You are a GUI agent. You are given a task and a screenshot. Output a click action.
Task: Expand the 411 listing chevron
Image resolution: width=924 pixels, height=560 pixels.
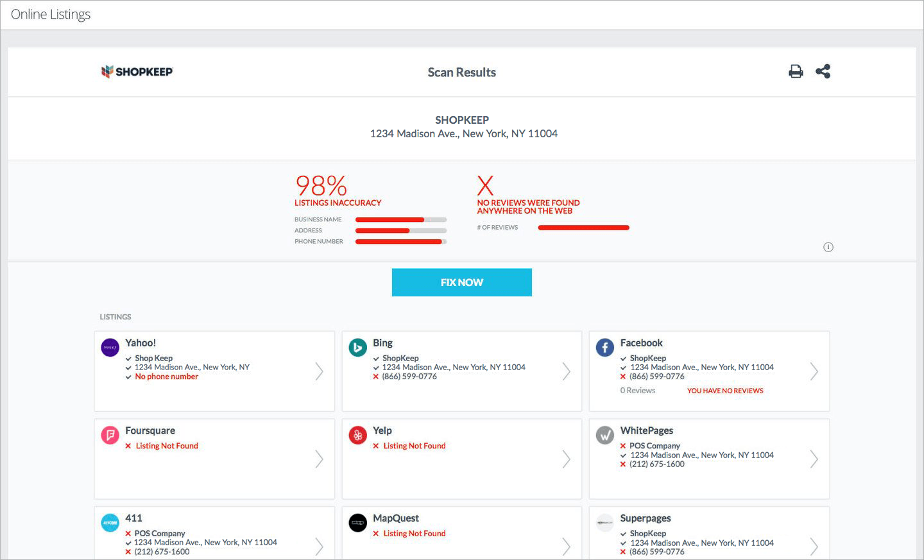pyautogui.click(x=319, y=547)
